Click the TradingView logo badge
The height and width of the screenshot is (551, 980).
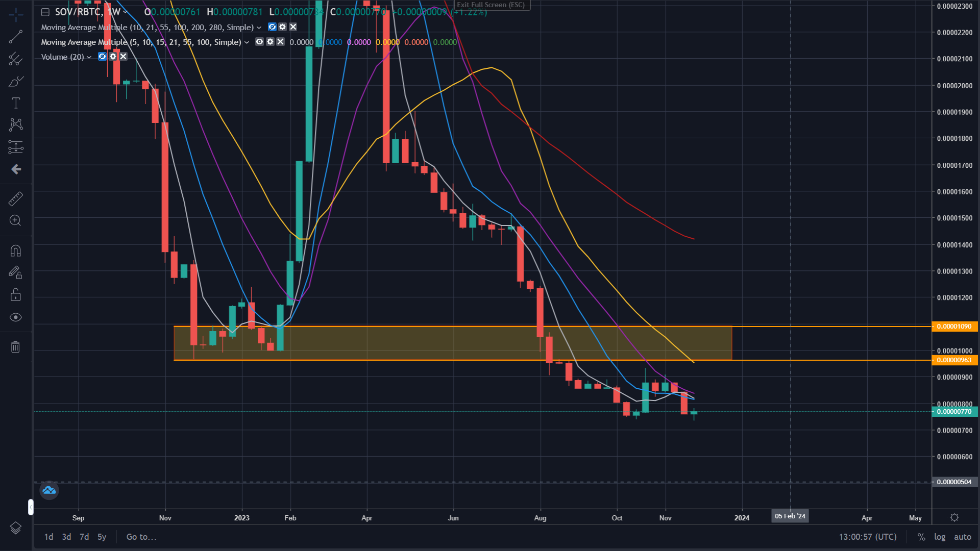point(49,490)
